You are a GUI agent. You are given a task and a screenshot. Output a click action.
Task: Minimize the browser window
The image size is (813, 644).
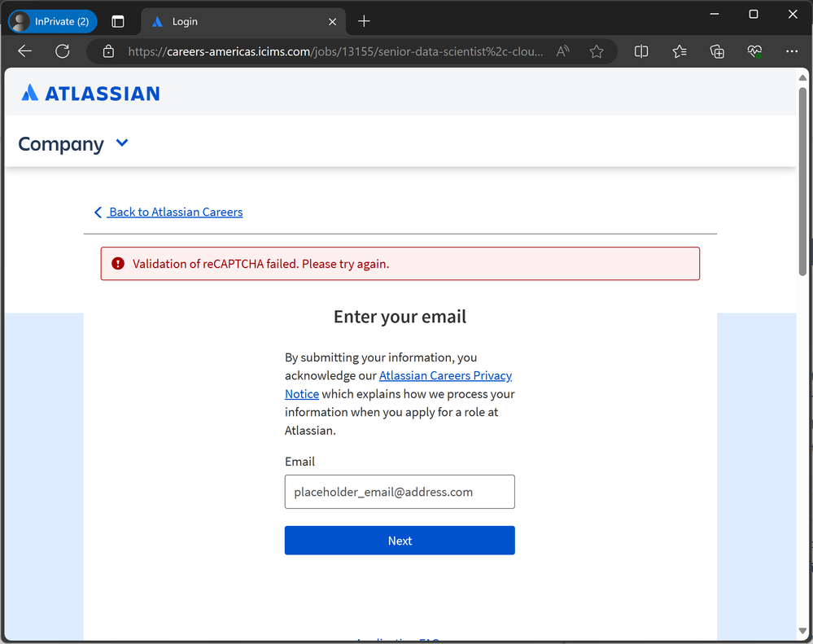pyautogui.click(x=715, y=14)
